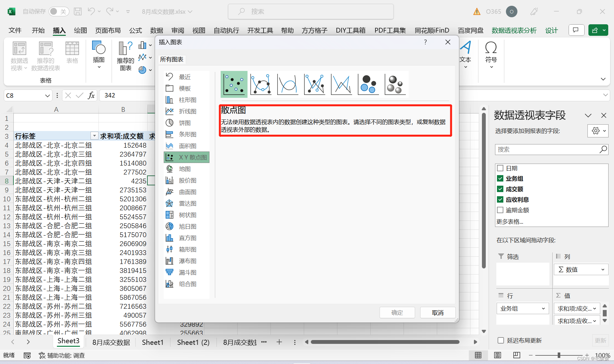Enable 延迟布局更新 checkbox
614x364 pixels.
pos(501,340)
